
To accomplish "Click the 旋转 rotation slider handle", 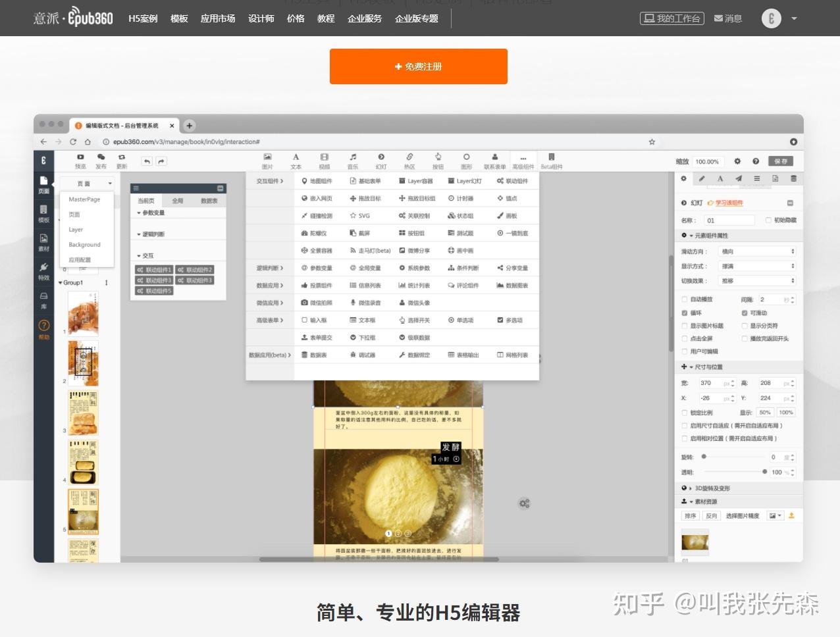I will click(x=704, y=456).
